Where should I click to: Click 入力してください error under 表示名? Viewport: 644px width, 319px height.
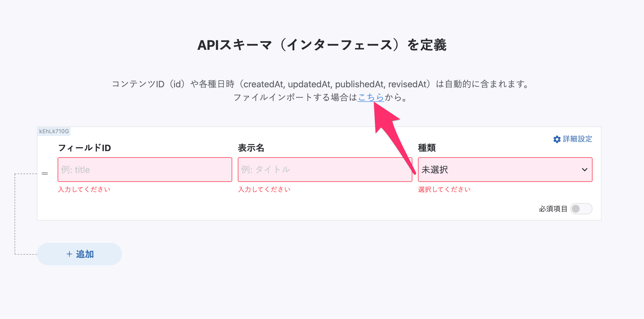264,189
